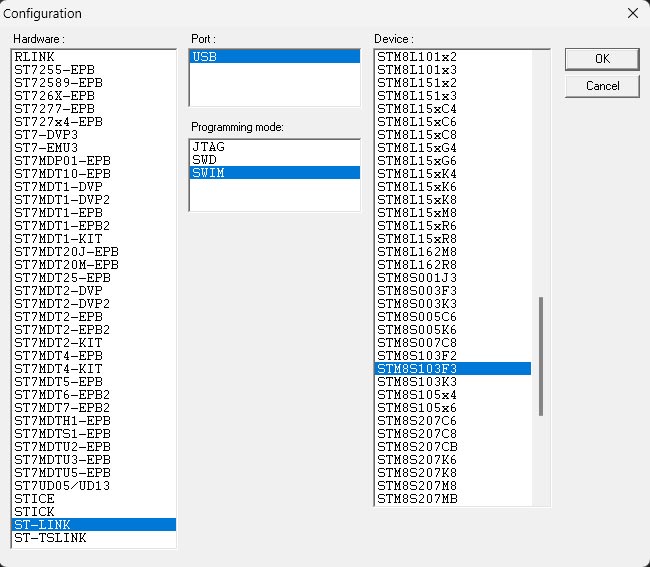Select RLINK hardware

[94, 56]
